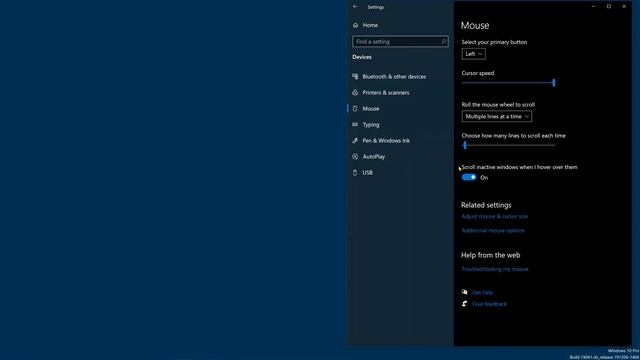Click the Help from the web heading
This screenshot has width=640, height=360.
[491, 255]
